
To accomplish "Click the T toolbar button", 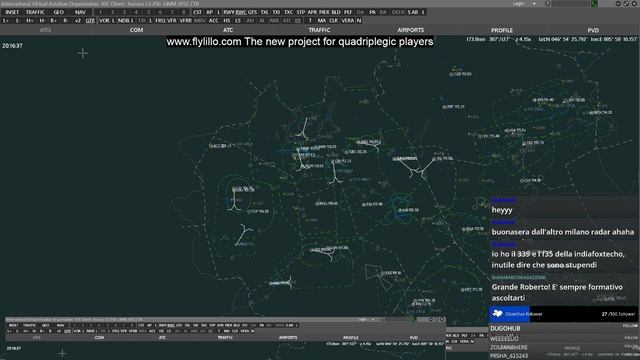I will pos(310,20).
